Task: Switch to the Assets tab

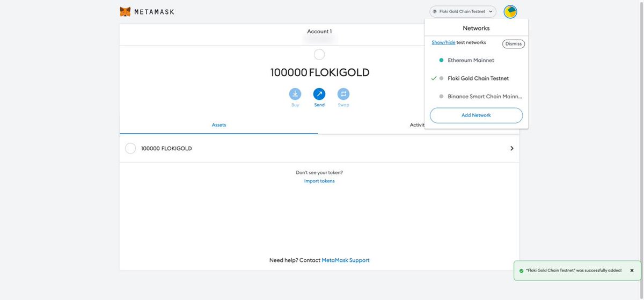Action: (219, 125)
